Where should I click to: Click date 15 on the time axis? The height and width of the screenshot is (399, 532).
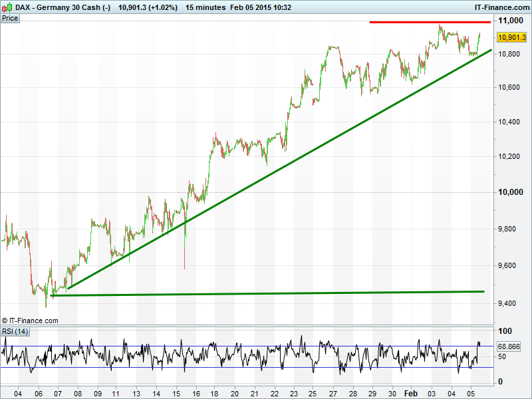pyautogui.click(x=180, y=392)
